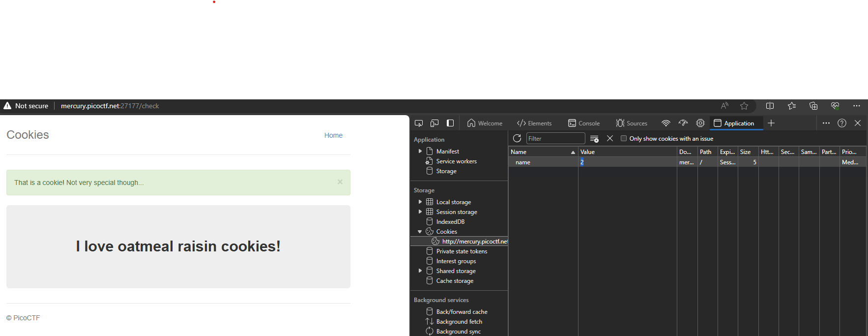Click the Read aloud icon
The height and width of the screenshot is (336, 868).
click(x=724, y=106)
